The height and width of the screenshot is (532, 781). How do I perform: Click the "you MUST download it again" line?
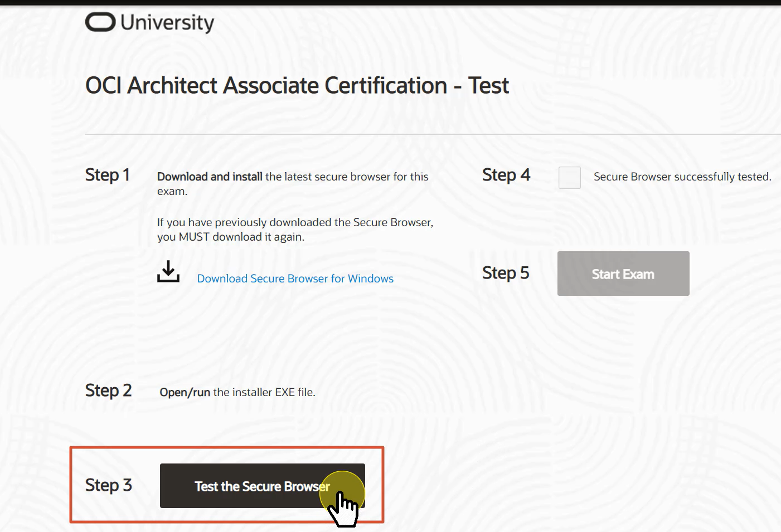pos(230,237)
